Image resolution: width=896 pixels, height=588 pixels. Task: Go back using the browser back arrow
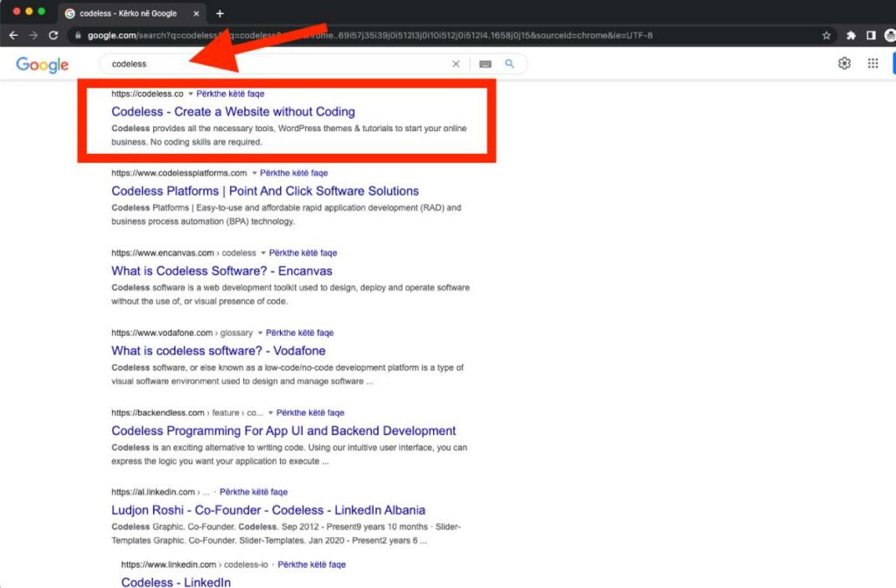pos(14,35)
